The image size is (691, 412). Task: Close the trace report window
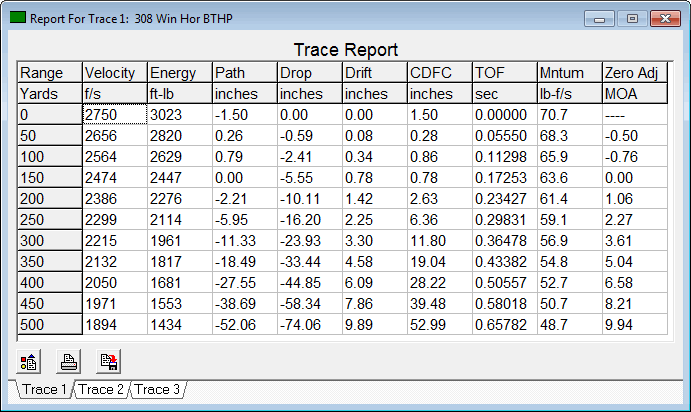coord(665,19)
